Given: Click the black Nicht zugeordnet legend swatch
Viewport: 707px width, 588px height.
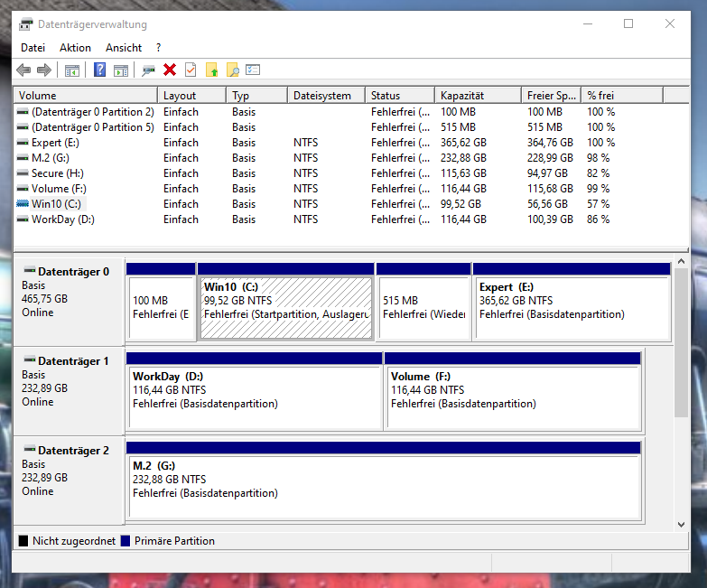Looking at the screenshot, I should click(23, 541).
